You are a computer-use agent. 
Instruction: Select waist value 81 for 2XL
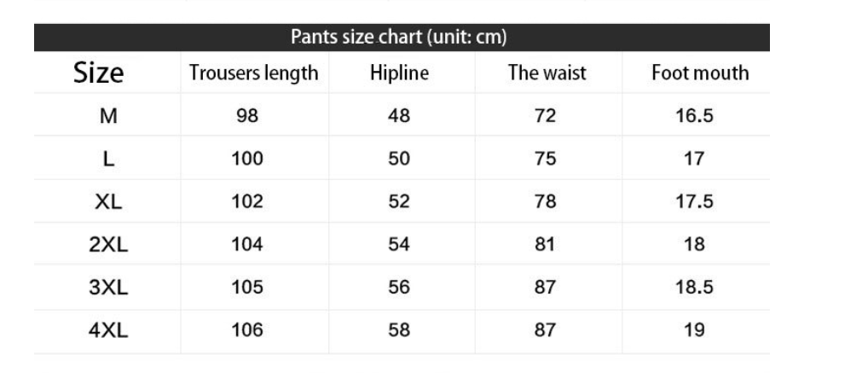click(x=545, y=245)
